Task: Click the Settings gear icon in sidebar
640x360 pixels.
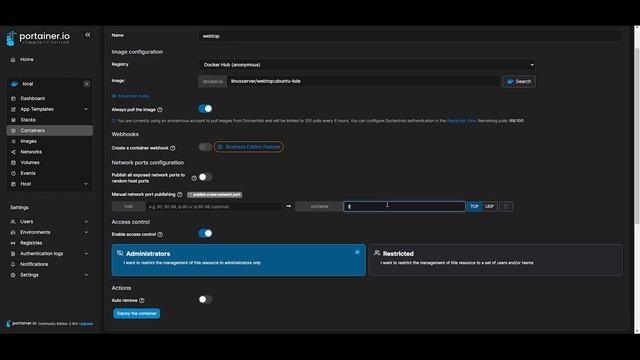Action: [13, 275]
